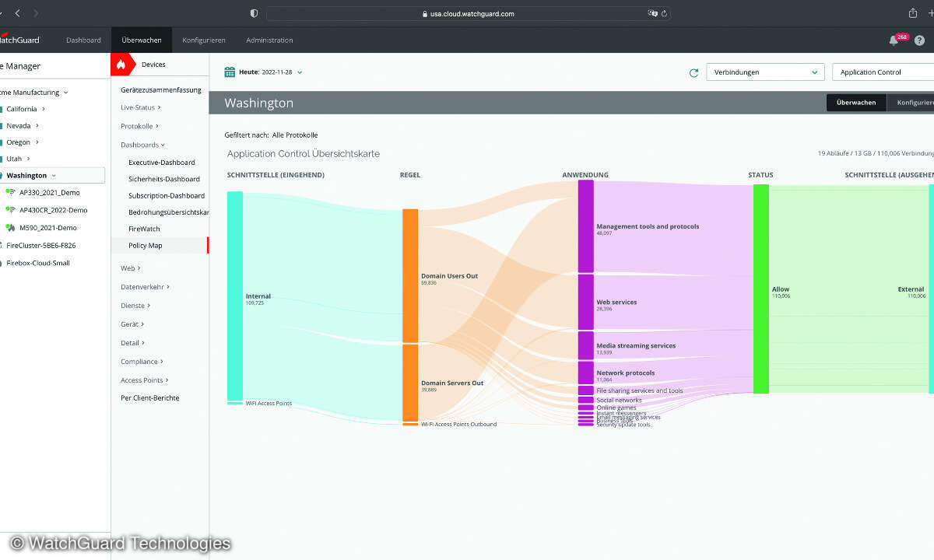Select device AP330_2021_Demo
The width and height of the screenshot is (934, 560).
point(49,192)
